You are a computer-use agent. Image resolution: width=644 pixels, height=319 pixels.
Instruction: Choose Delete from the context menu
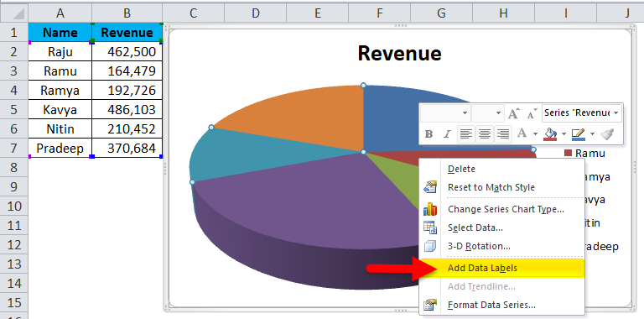click(502, 169)
